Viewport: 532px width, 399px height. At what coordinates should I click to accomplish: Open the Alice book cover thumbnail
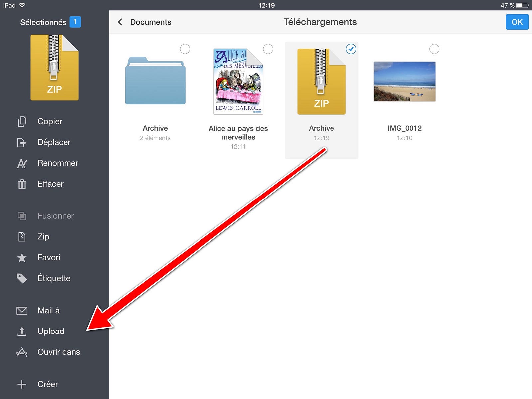[x=238, y=81]
